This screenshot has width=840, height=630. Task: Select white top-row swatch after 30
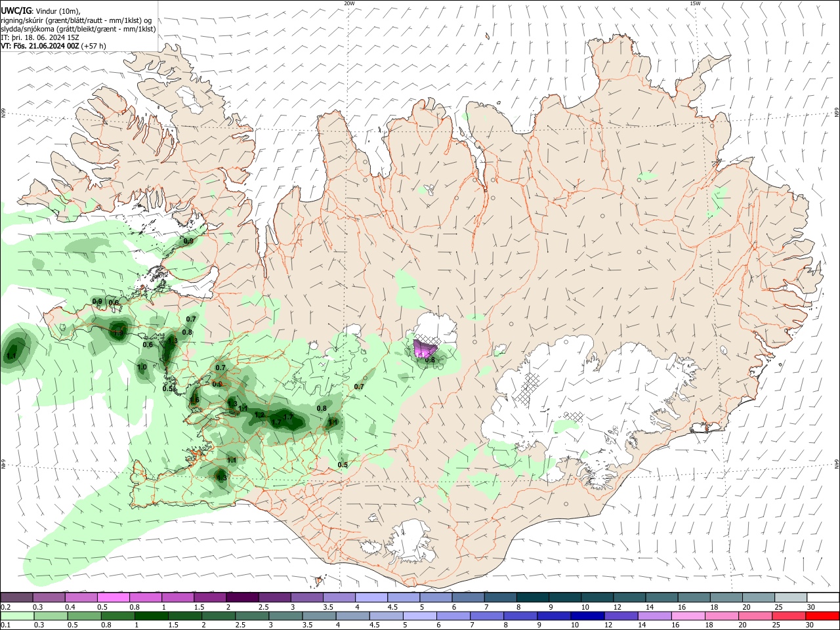pyautogui.click(x=822, y=597)
